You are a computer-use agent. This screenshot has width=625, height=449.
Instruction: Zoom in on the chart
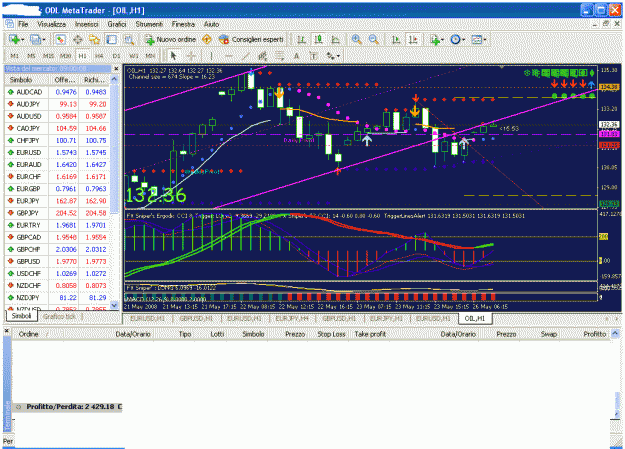click(356, 39)
